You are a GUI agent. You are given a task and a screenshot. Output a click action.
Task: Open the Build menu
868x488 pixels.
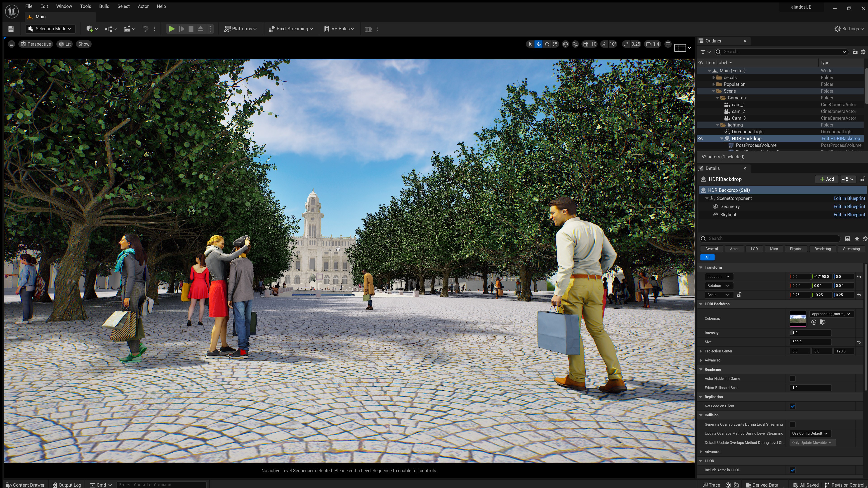104,6
